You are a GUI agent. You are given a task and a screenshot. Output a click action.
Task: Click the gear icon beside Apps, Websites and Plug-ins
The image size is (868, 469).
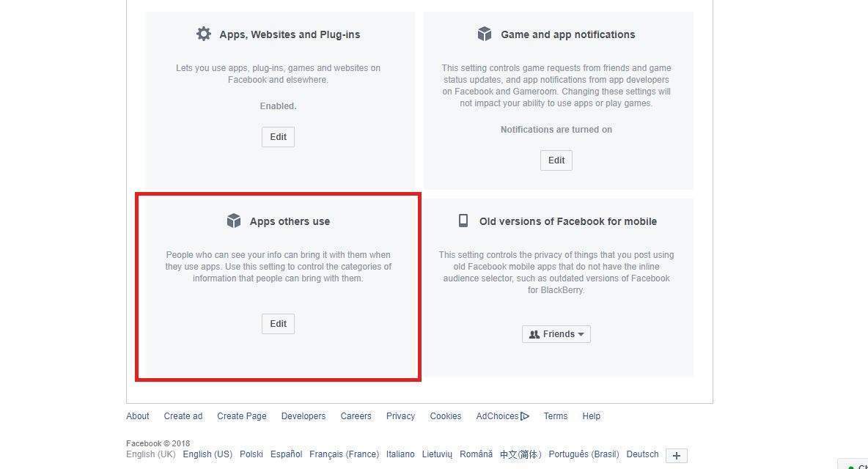point(204,34)
